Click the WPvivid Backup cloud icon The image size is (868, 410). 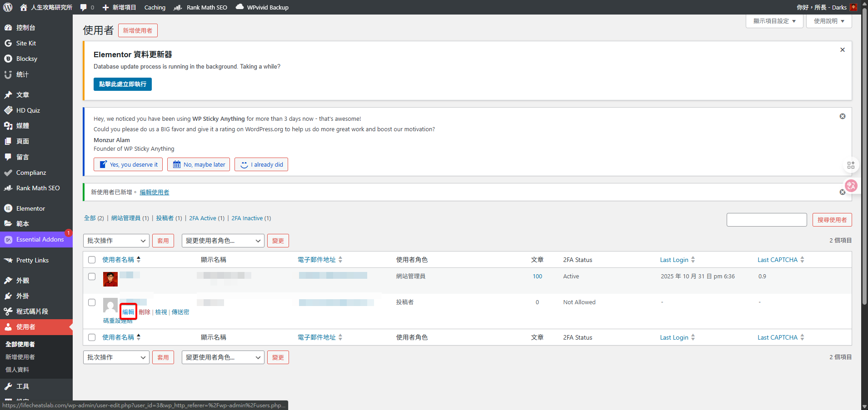point(239,7)
